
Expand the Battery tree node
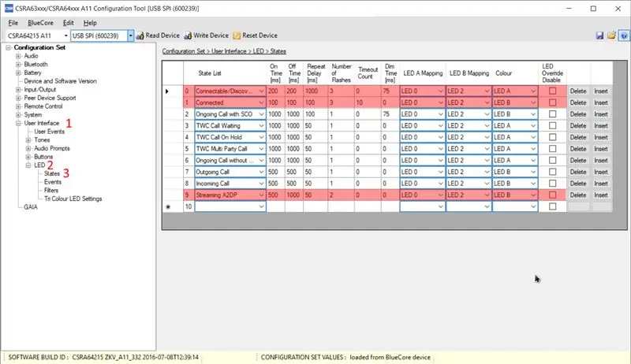pyautogui.click(x=18, y=73)
